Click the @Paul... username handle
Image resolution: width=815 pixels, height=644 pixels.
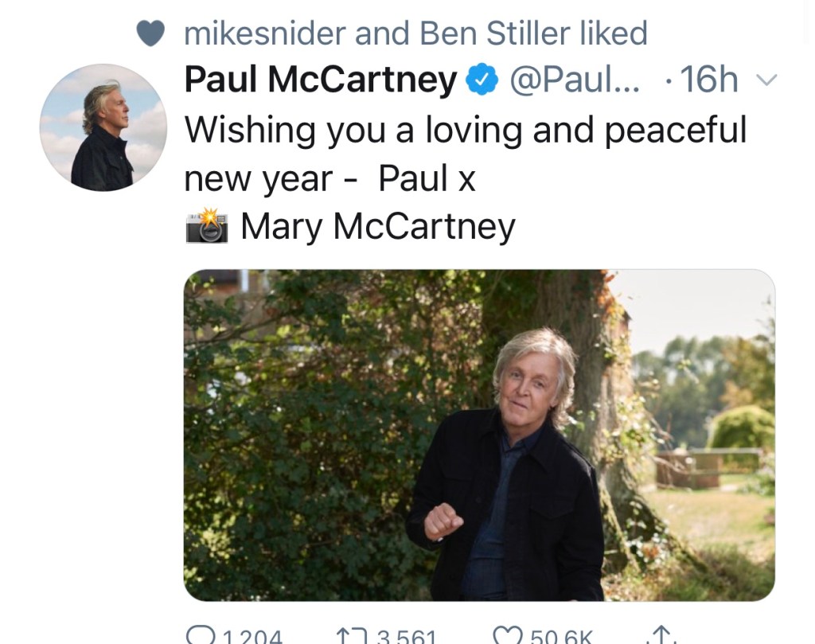coord(574,80)
